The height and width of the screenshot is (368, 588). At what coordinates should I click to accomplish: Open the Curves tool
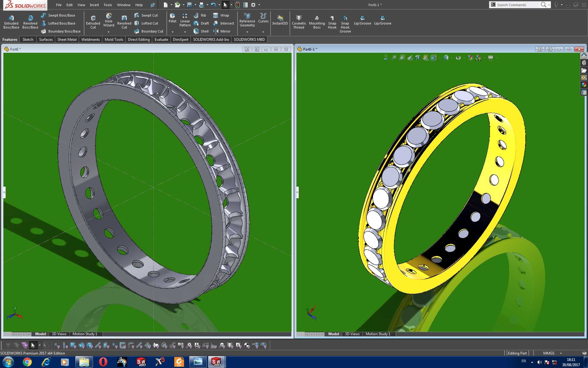pyautogui.click(x=263, y=18)
